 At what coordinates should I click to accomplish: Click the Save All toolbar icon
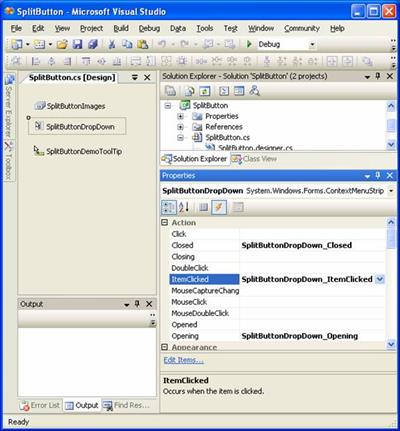point(93,44)
